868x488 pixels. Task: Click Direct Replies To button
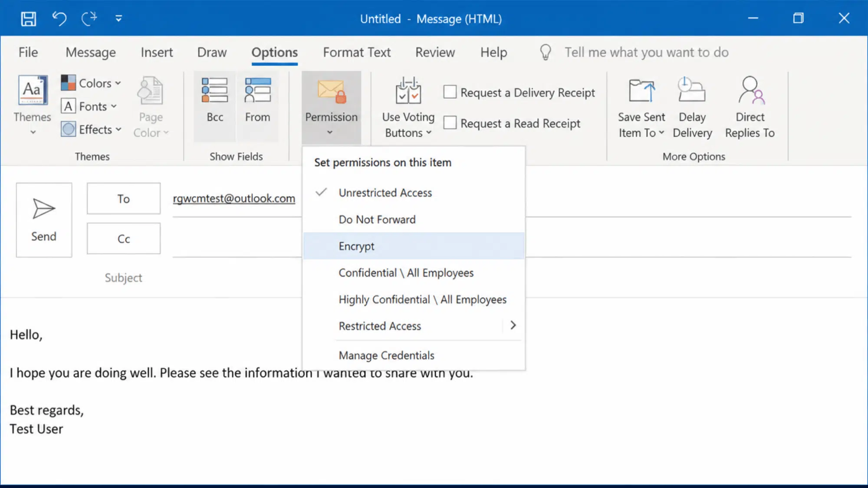(x=750, y=107)
